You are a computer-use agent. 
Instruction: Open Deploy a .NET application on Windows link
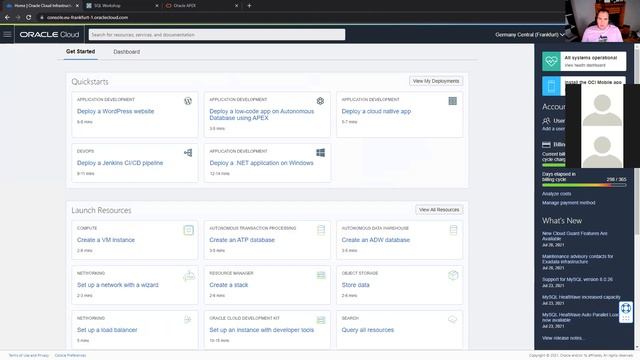pos(261,163)
